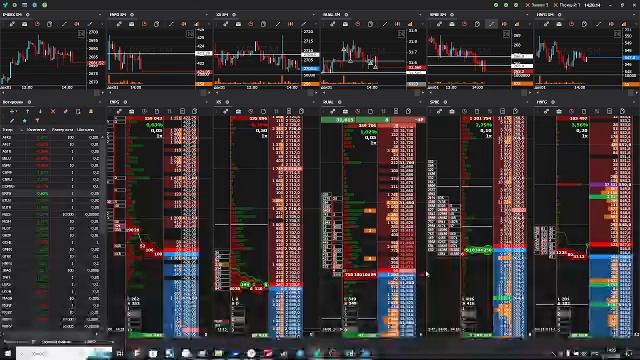Select the AFLT row in watchlist
Image resolution: width=640 pixels, height=360 pixels.
[x=50, y=144]
